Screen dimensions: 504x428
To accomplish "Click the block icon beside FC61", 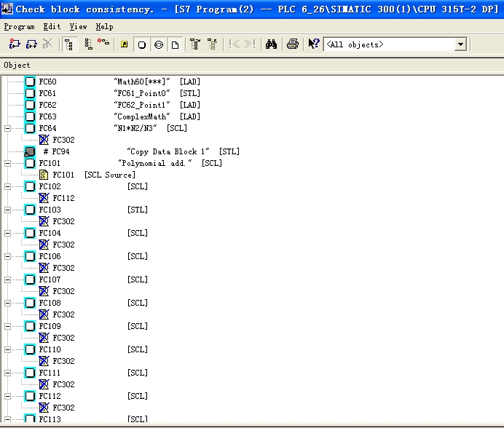I will tap(30, 93).
